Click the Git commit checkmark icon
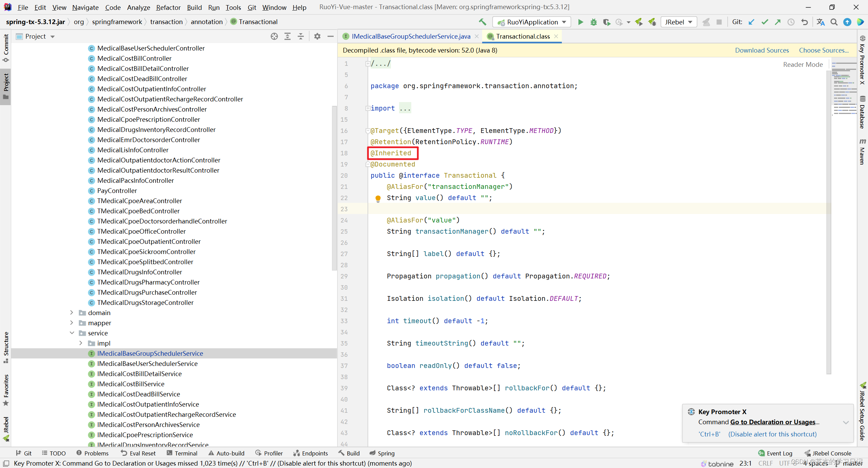The width and height of the screenshot is (868, 468). (x=765, y=22)
